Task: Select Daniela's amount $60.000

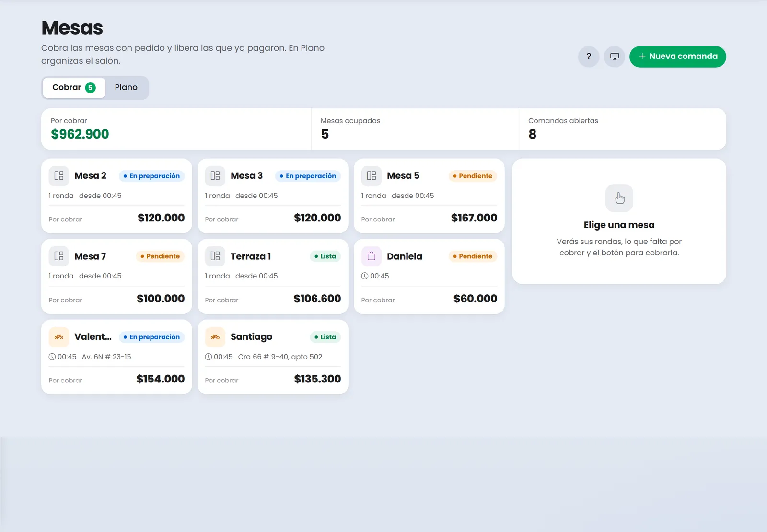Action: point(476,299)
